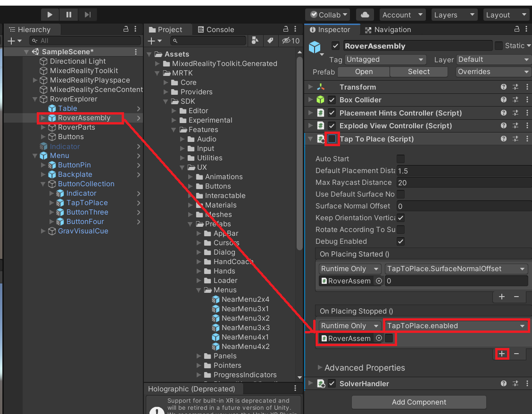532x414 pixels.
Task: Enable the Tap To Place script checkbox
Action: (x=332, y=139)
